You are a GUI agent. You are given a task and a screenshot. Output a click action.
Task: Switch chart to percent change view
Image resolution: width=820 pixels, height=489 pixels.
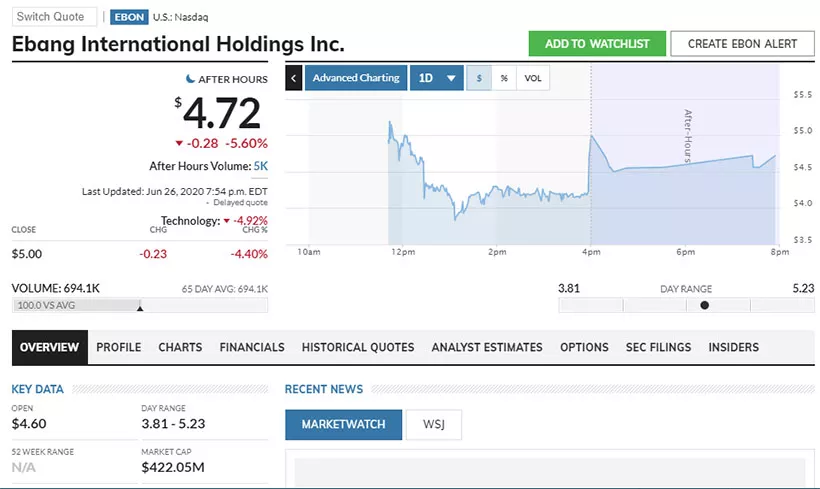504,78
